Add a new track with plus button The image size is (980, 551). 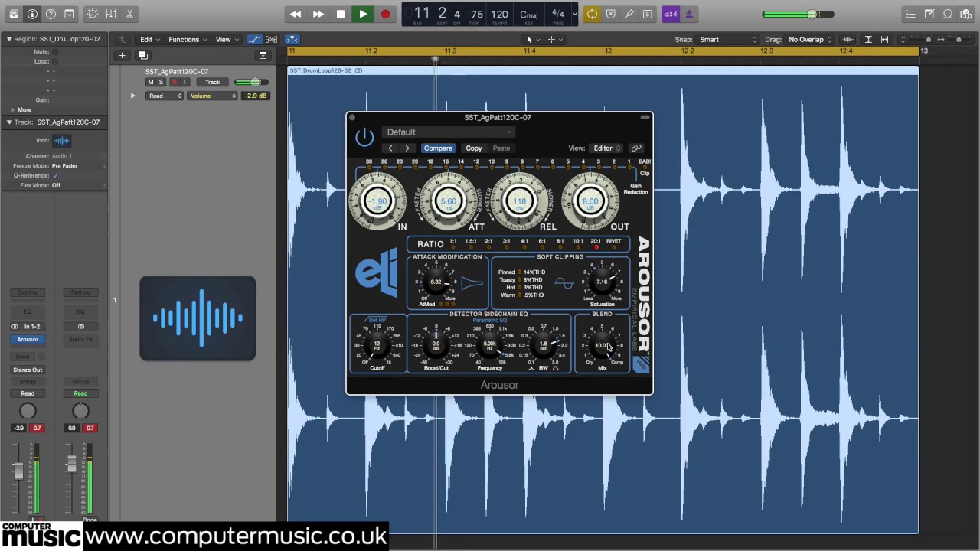point(122,55)
